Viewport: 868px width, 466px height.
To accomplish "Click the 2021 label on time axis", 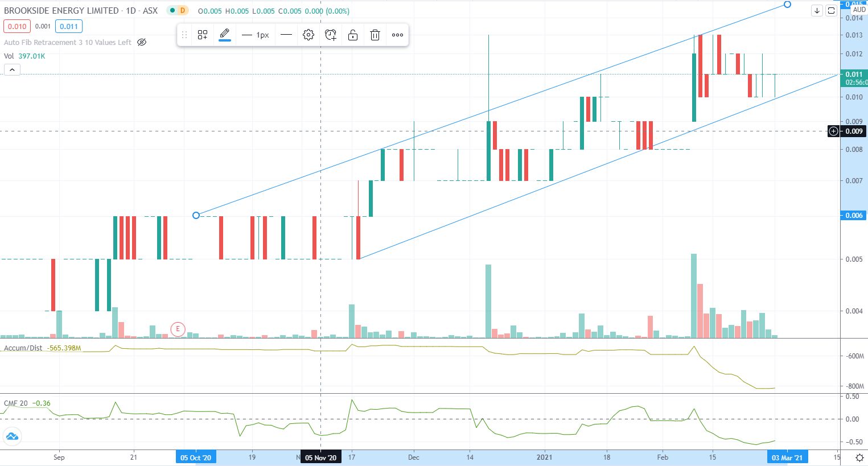I will pyautogui.click(x=545, y=457).
